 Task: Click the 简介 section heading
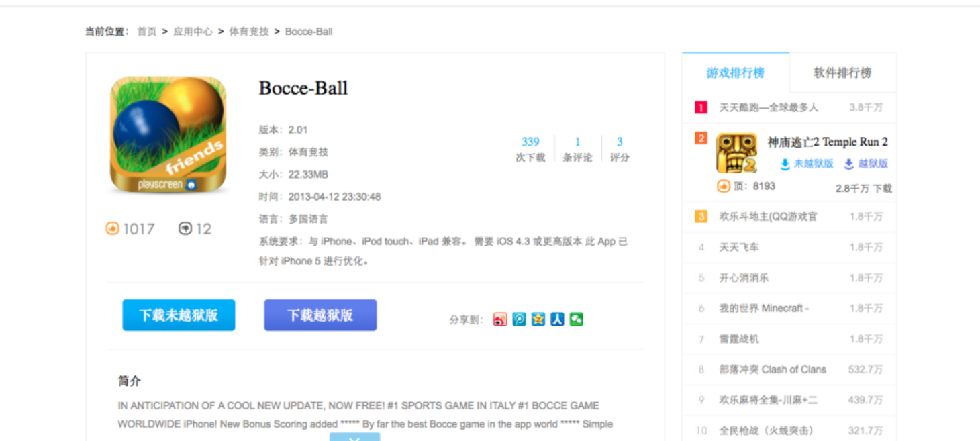click(x=130, y=381)
